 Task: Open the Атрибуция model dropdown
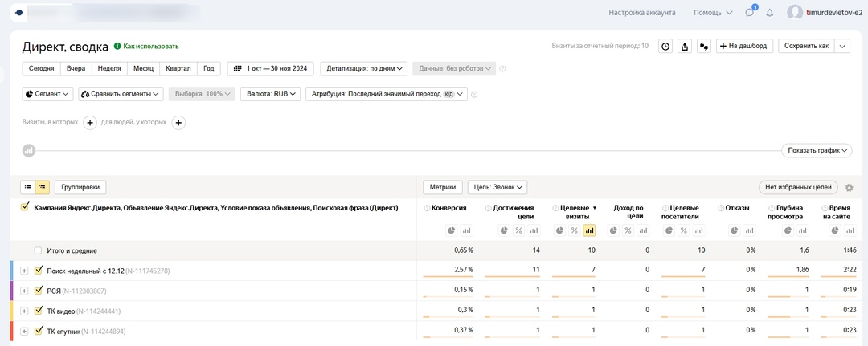pyautogui.click(x=387, y=94)
